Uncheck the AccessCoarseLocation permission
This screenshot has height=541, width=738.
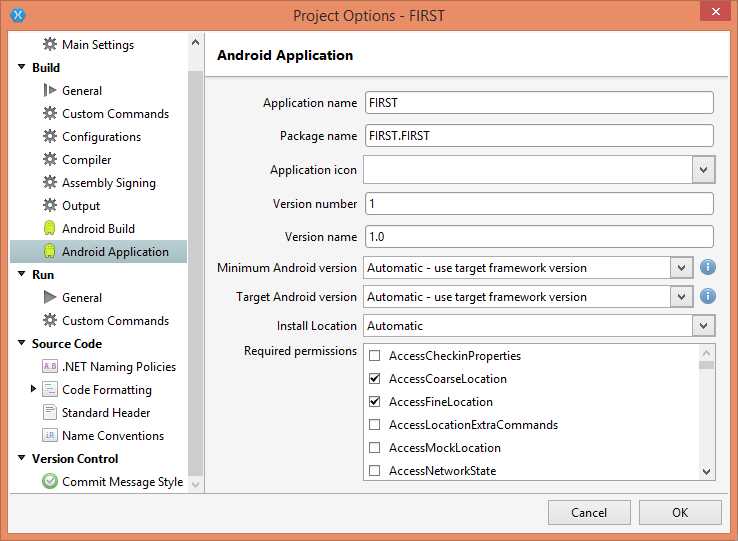tap(375, 379)
